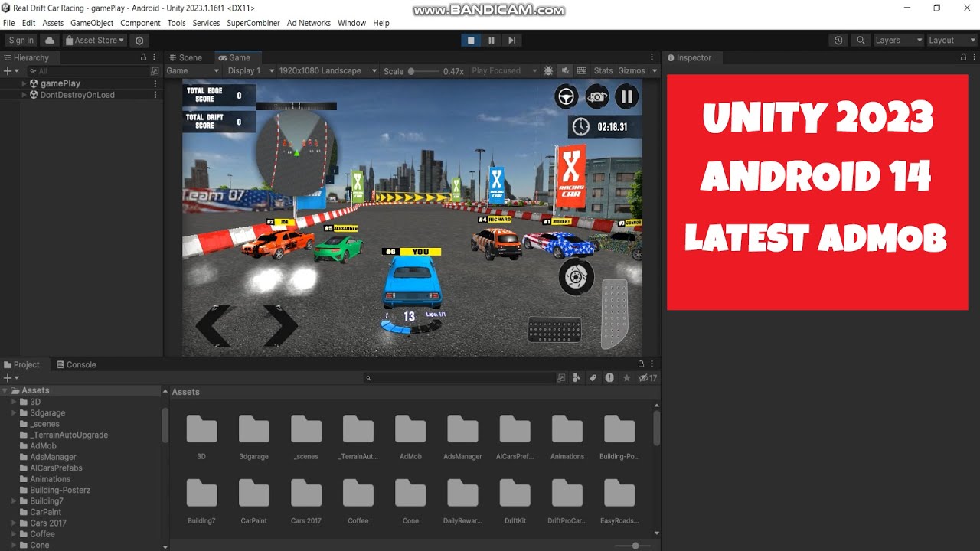Viewport: 980px width, 551px height.
Task: Click the in-game pause button
Action: (627, 96)
